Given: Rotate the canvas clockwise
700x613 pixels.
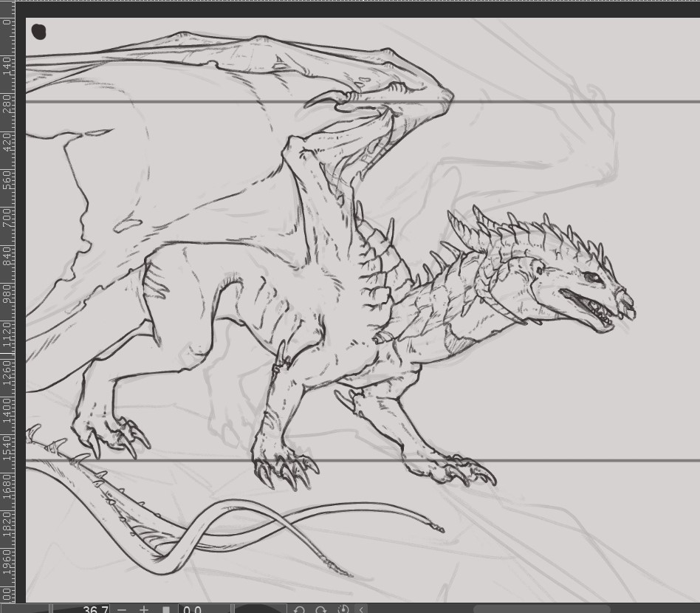Looking at the screenshot, I should (321, 609).
